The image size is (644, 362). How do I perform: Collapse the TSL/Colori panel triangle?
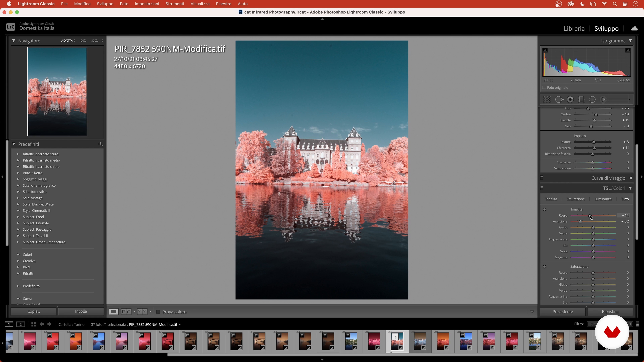click(x=630, y=188)
